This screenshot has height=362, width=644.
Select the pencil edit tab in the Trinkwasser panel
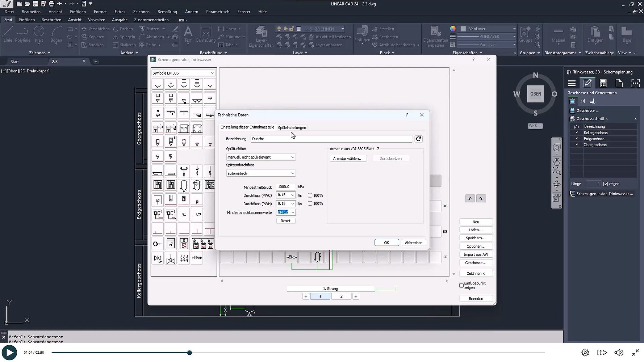pyautogui.click(x=587, y=83)
